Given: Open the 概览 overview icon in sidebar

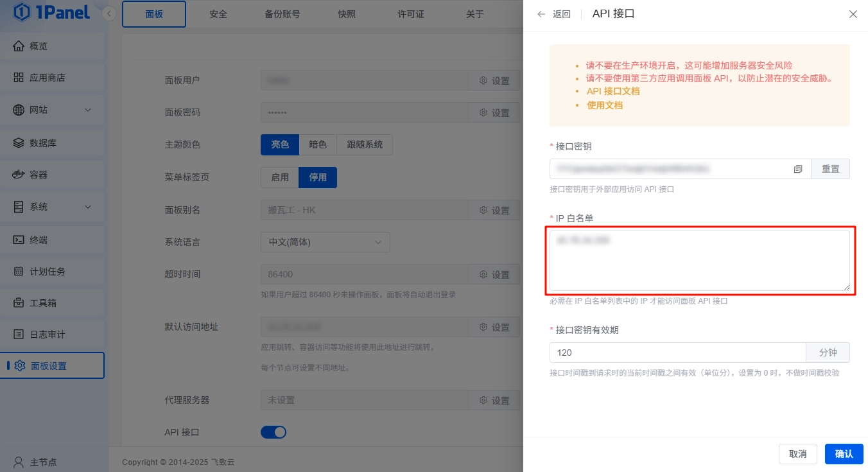Looking at the screenshot, I should [x=19, y=46].
